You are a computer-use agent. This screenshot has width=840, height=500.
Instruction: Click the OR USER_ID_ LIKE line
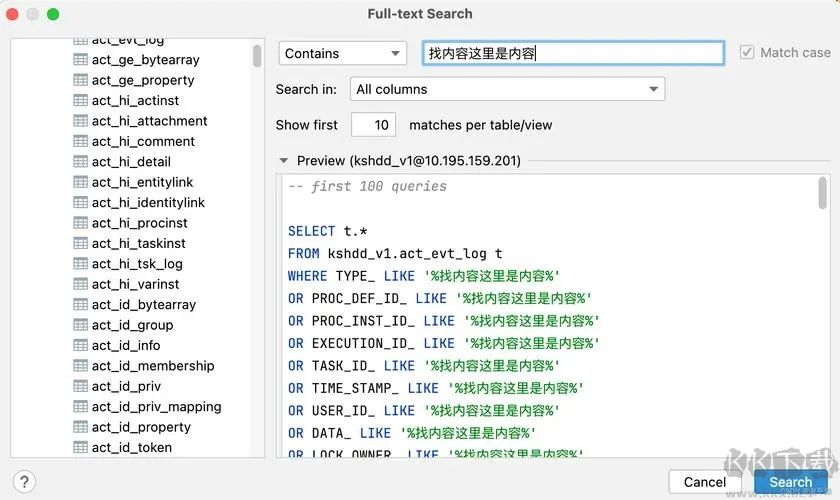point(423,411)
